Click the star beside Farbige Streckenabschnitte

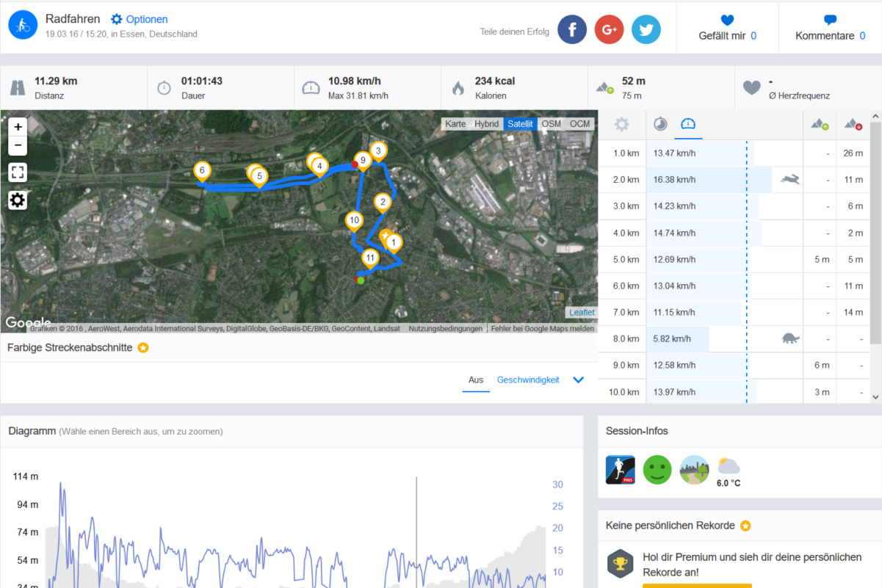click(x=143, y=347)
